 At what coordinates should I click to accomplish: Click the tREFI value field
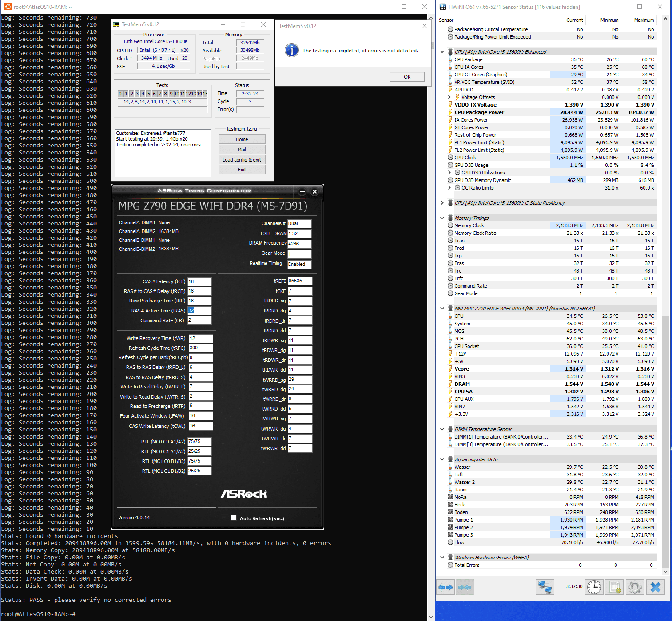click(300, 281)
